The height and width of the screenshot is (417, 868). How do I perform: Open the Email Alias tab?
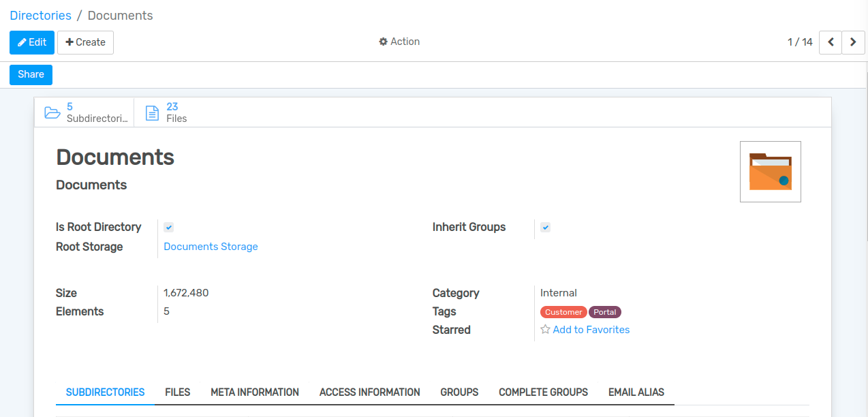pos(636,392)
